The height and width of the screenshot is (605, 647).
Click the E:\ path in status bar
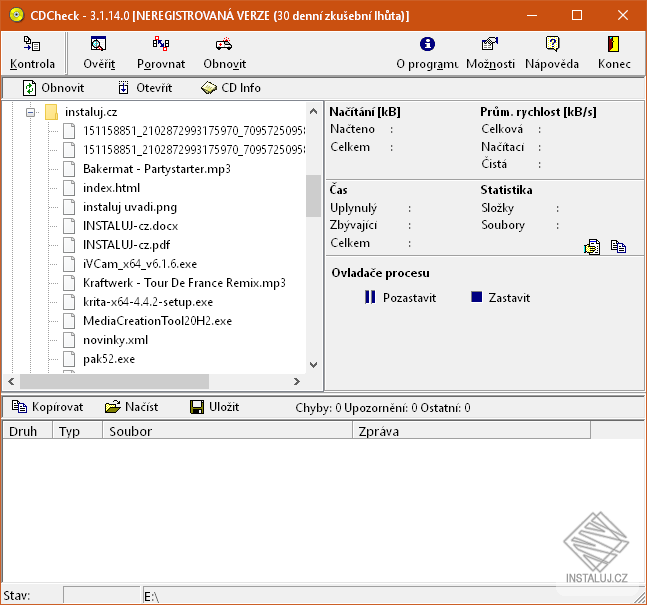point(151,596)
